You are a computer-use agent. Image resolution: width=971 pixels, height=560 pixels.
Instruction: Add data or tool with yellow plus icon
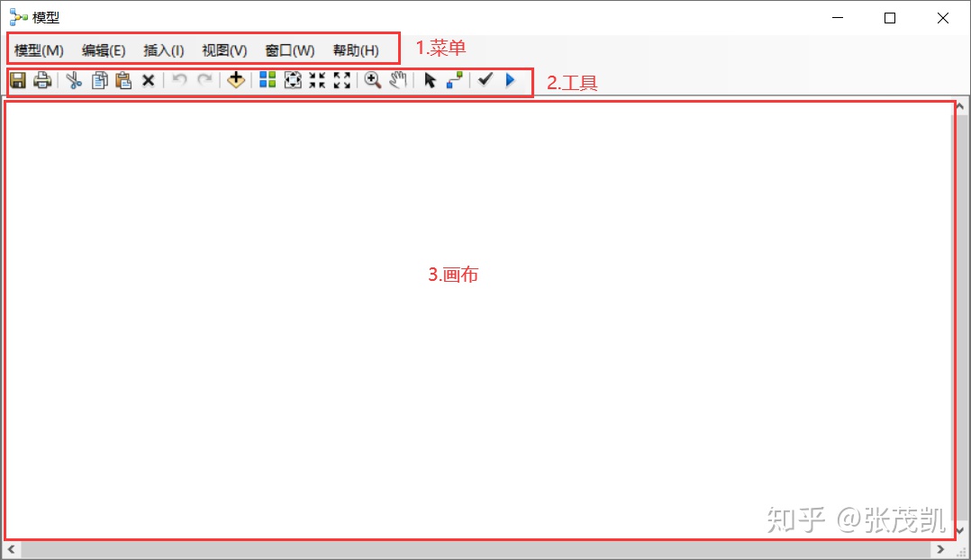tap(236, 80)
